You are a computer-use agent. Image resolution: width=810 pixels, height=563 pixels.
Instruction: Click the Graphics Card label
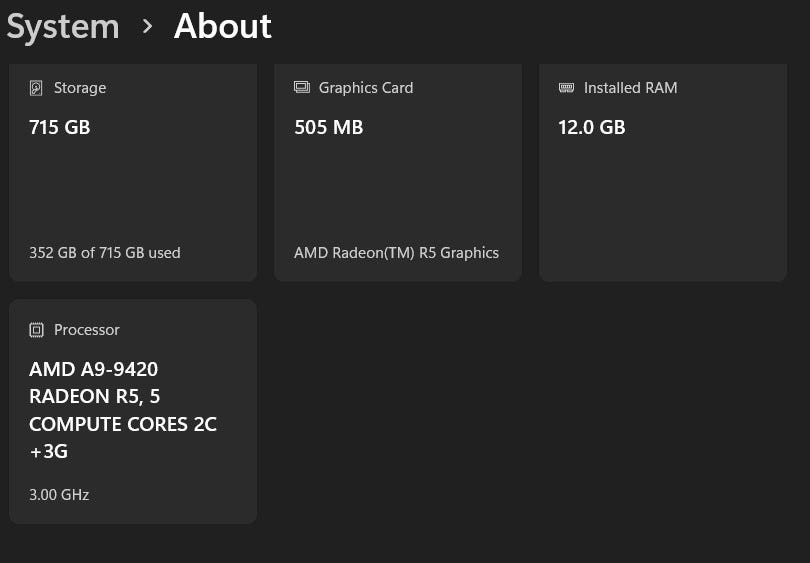[366, 88]
